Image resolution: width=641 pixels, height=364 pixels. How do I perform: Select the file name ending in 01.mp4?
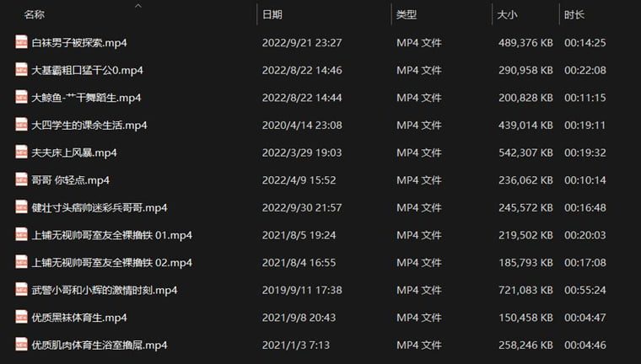(x=112, y=235)
